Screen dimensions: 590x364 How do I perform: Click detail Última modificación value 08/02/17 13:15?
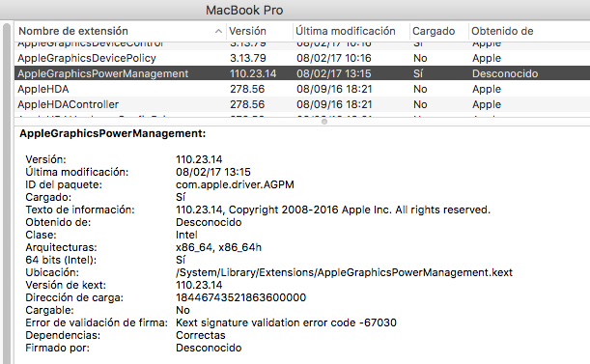pyautogui.click(x=213, y=172)
